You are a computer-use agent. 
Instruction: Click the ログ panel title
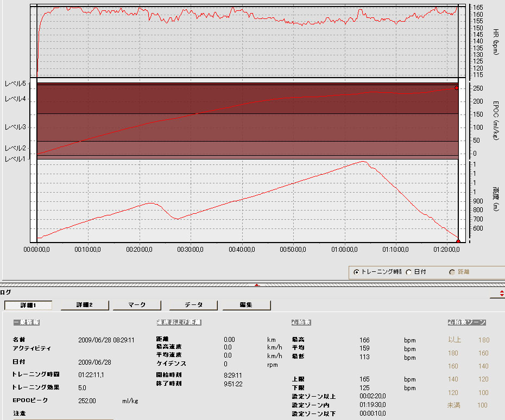pyautogui.click(x=5, y=292)
